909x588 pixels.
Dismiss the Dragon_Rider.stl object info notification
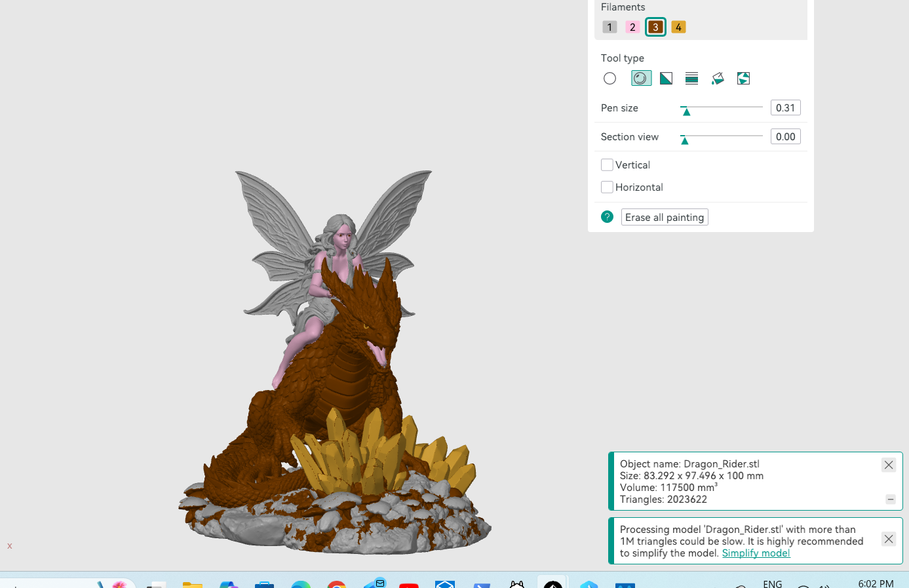(889, 465)
